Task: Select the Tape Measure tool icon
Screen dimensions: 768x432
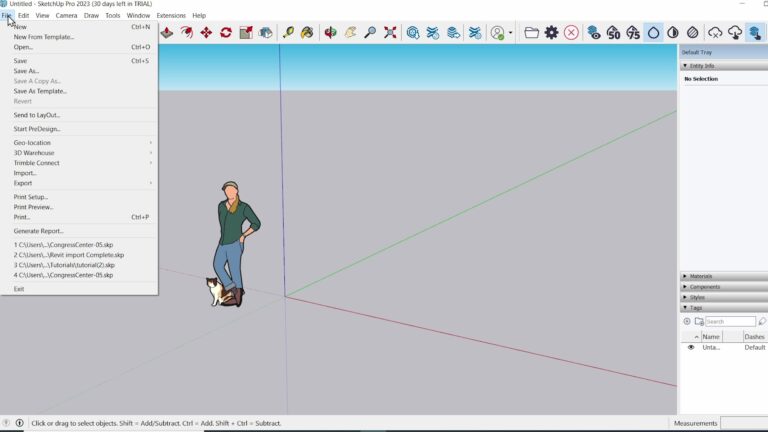Action: [288, 33]
